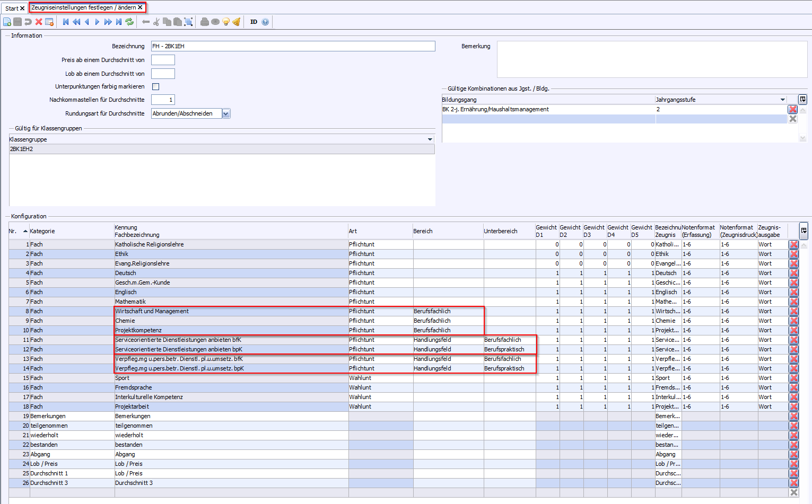Switch to the Start tab
The width and height of the screenshot is (812, 504).
pyautogui.click(x=12, y=8)
